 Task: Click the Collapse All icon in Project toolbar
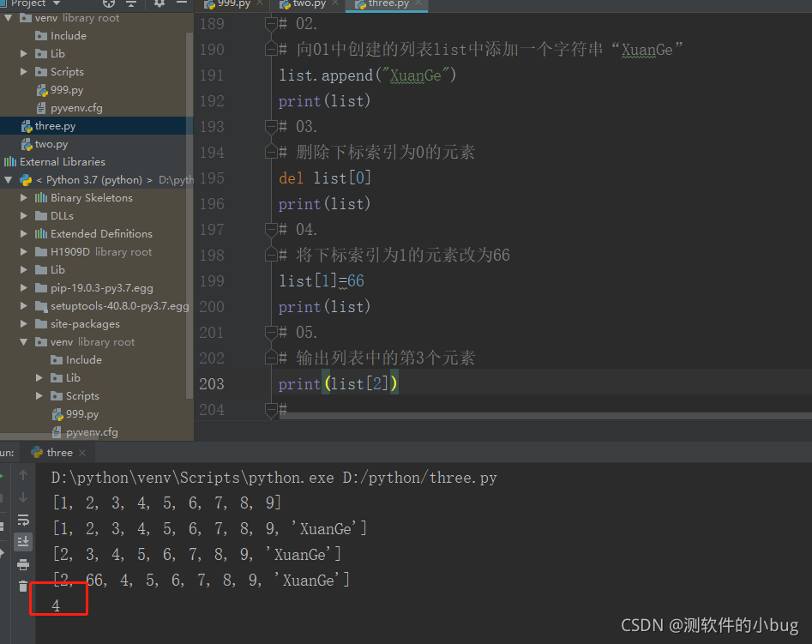pos(131,3)
